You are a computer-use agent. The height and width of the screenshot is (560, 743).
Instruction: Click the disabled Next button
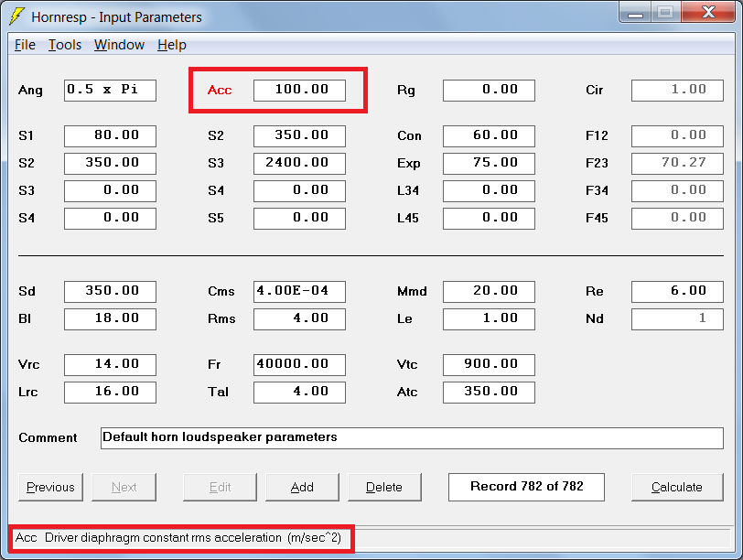[x=124, y=487]
